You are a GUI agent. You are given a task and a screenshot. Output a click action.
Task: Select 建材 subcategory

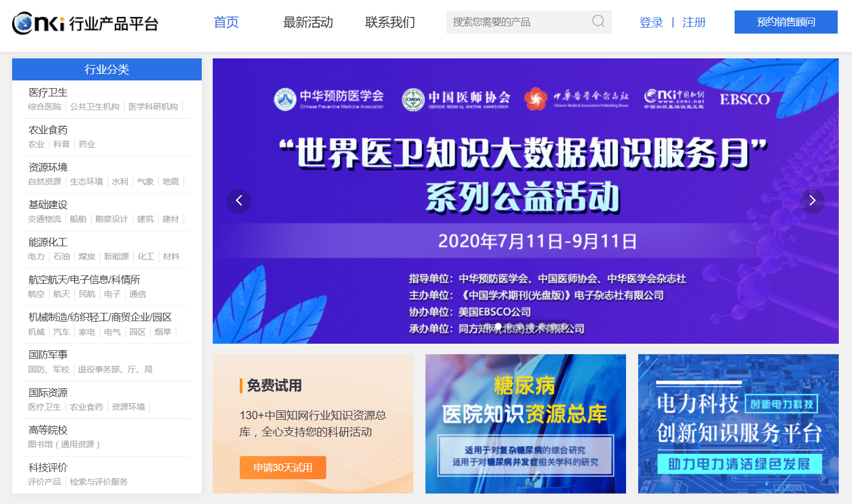[x=171, y=219]
